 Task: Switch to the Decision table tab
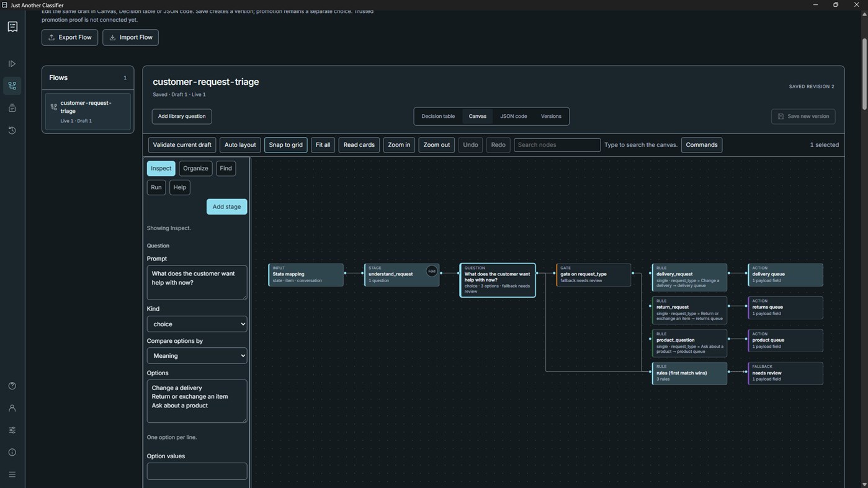(438, 117)
